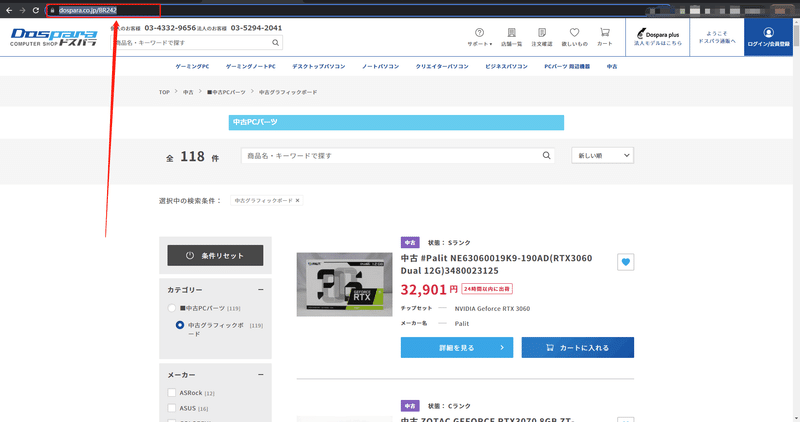The image size is (800, 422).
Task: Open ゲーミングPC menu
Action: pos(192,66)
